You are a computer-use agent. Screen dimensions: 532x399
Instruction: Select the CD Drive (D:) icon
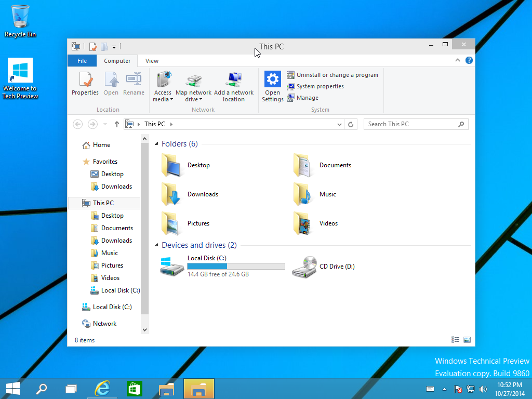(304, 267)
